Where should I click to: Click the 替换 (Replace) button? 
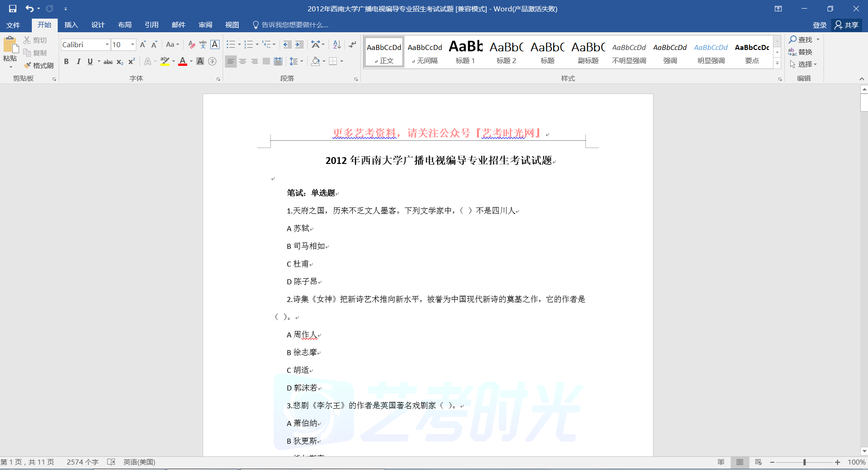tap(800, 52)
